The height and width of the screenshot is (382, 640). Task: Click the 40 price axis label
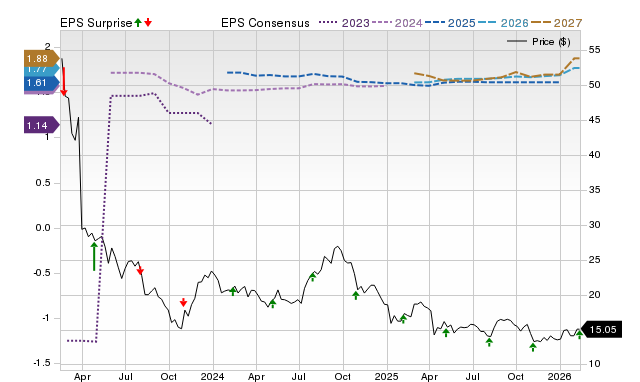[x=594, y=155]
